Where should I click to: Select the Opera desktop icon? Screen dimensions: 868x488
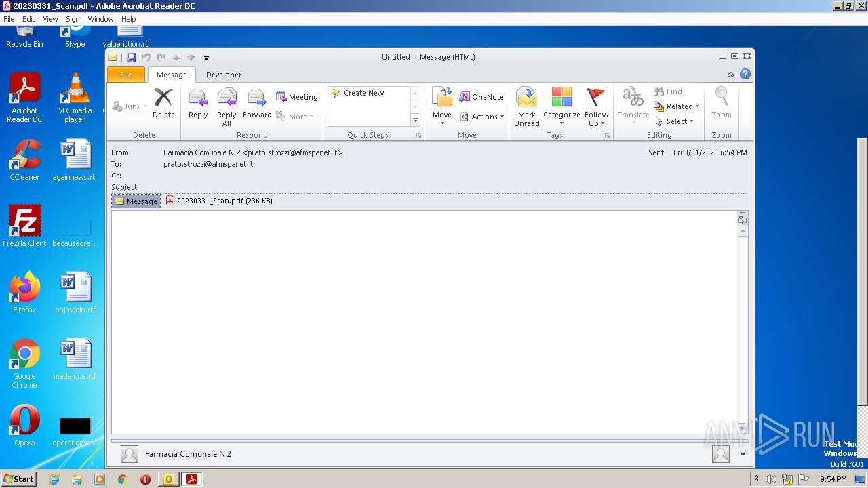point(24,425)
